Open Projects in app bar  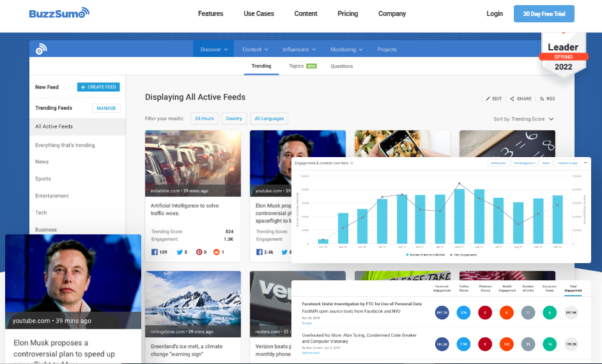click(x=387, y=49)
